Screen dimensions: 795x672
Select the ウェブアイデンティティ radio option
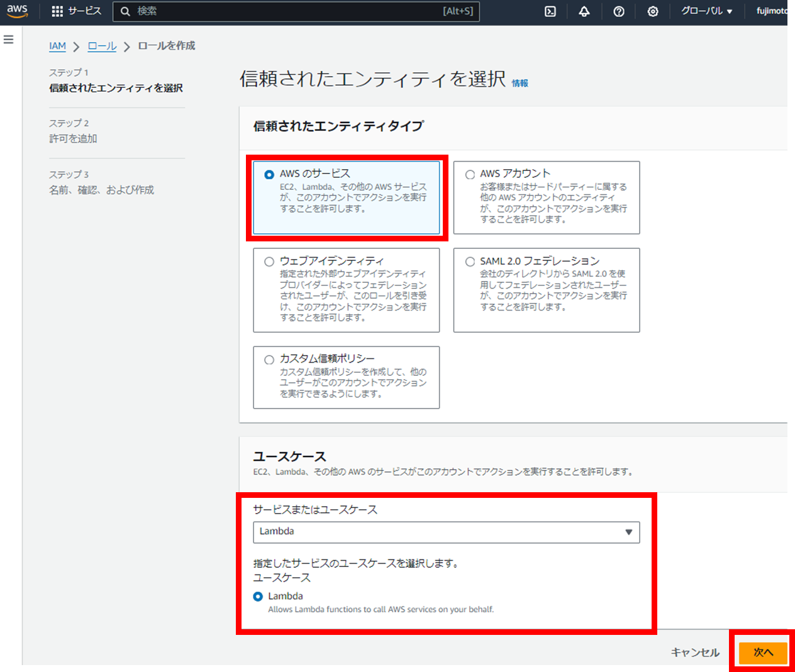pyautogui.click(x=269, y=262)
